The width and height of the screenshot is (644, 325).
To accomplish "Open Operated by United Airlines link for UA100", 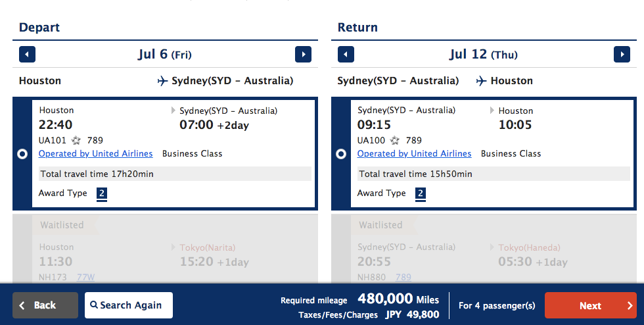I will (414, 153).
